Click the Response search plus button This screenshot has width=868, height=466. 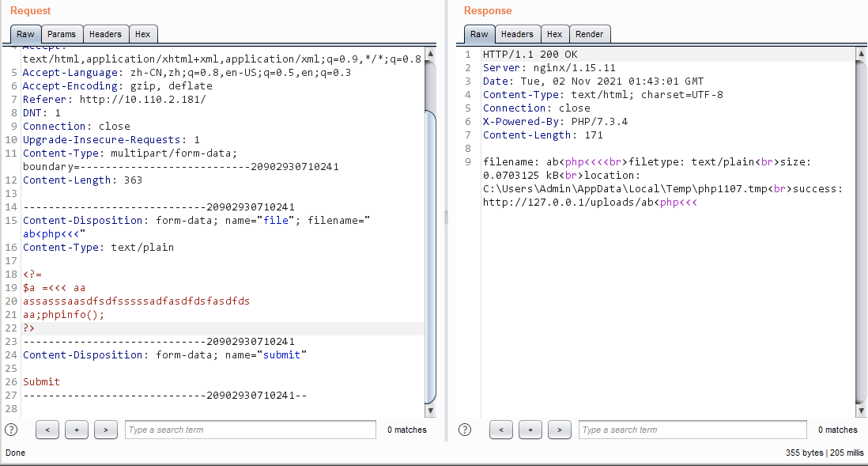coord(530,430)
